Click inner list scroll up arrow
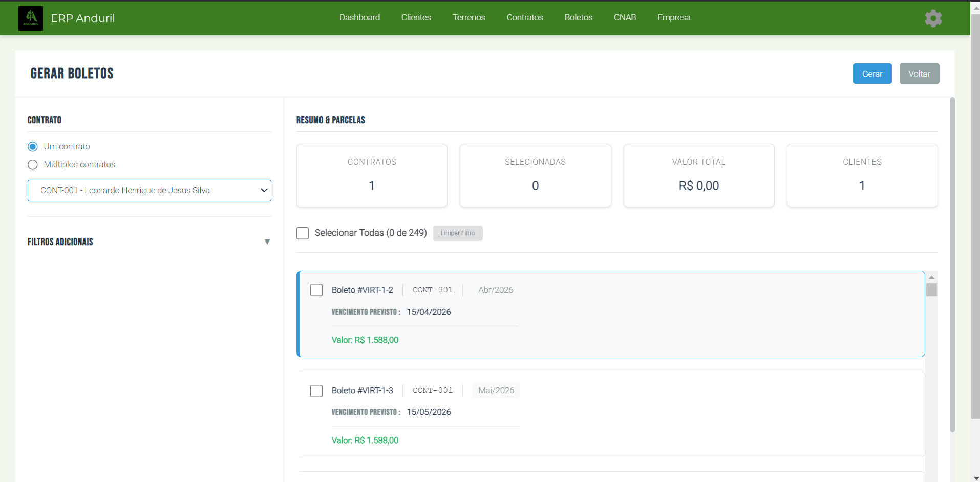 (x=931, y=277)
